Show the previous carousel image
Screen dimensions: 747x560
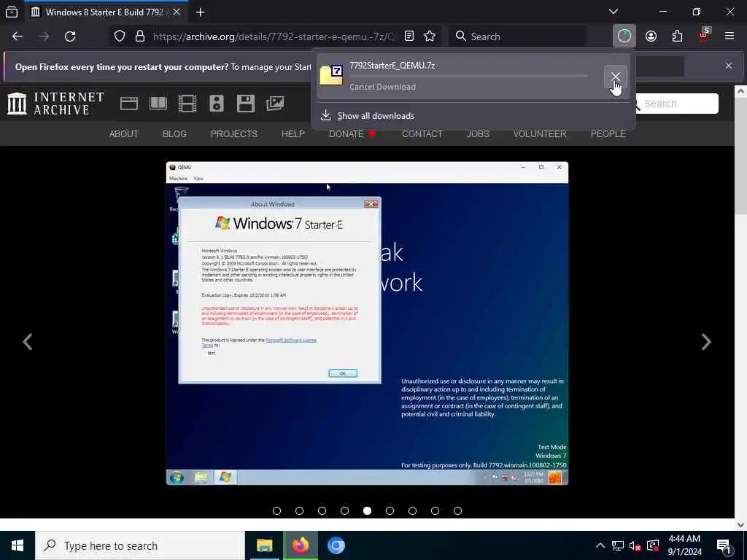(x=28, y=341)
